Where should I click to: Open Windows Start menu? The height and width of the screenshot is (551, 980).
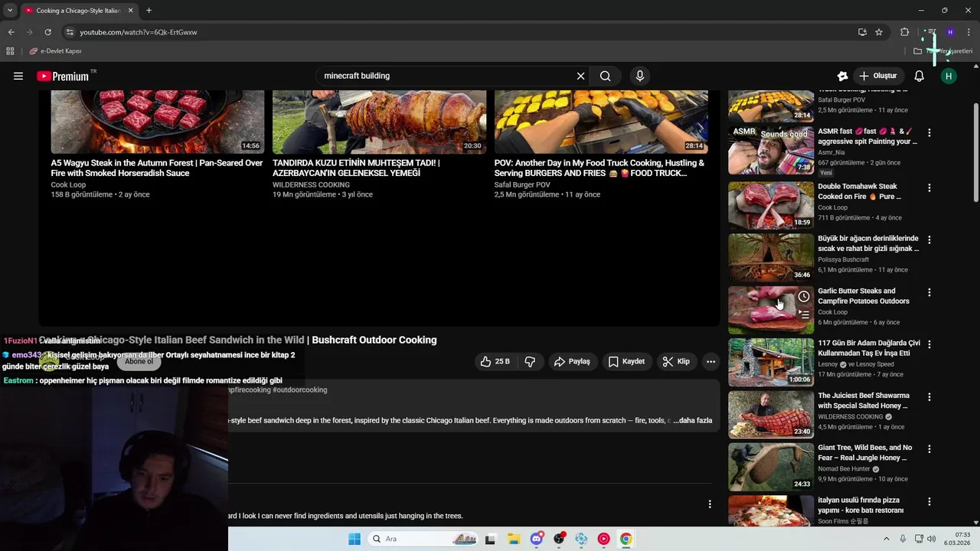354,539
